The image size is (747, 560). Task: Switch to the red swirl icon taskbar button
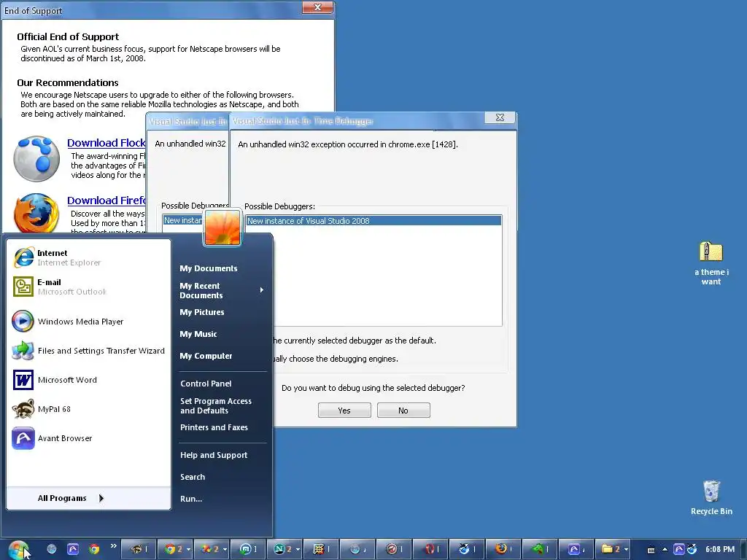(394, 549)
